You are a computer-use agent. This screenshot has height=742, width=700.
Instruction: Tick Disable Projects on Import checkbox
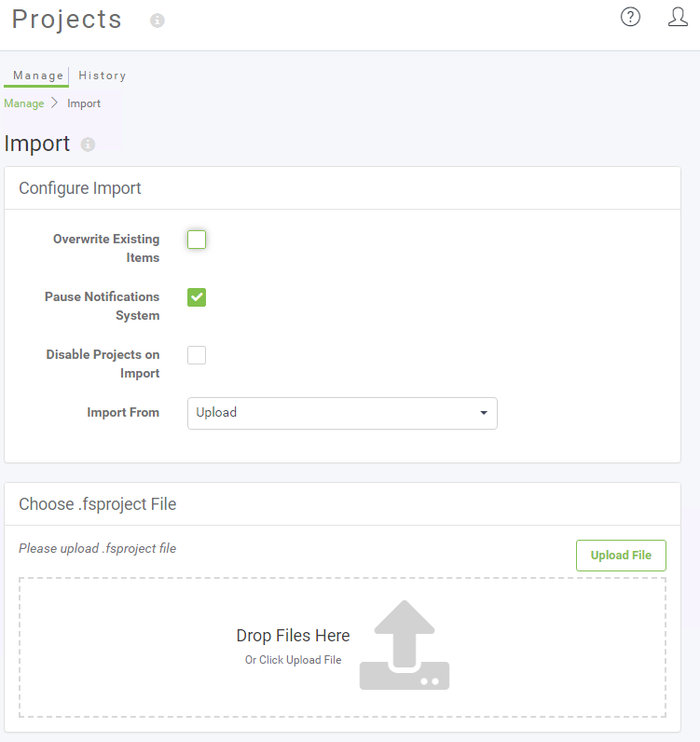pyautogui.click(x=197, y=355)
